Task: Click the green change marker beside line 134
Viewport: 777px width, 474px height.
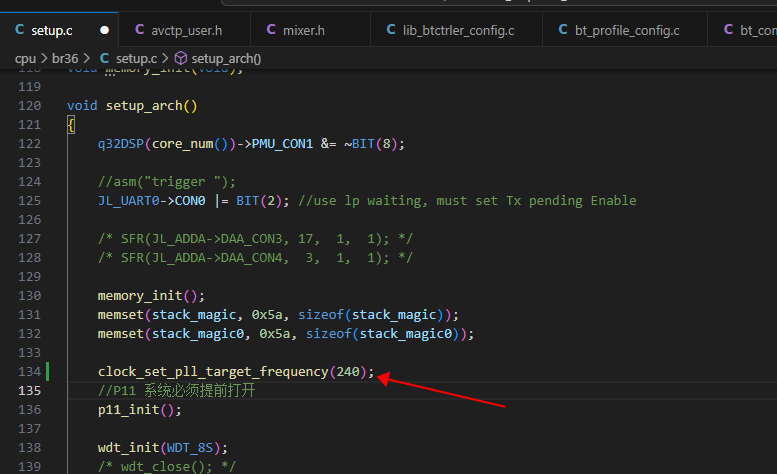Action: pos(48,371)
